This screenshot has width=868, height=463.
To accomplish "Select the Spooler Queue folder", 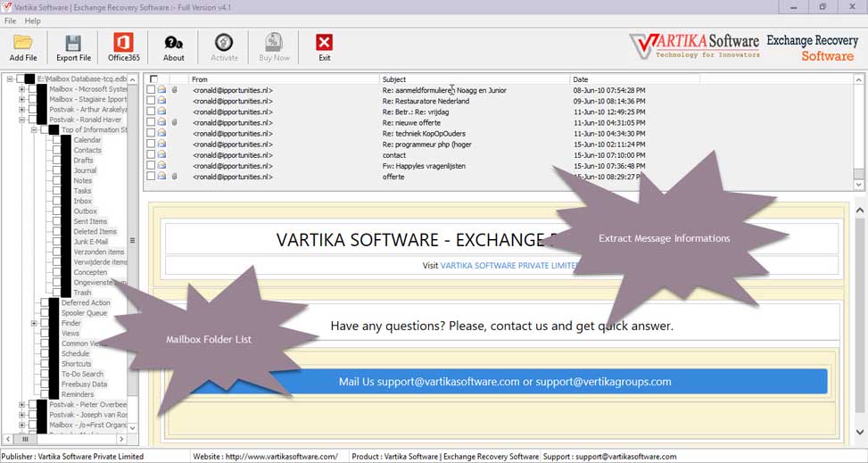I will (84, 313).
